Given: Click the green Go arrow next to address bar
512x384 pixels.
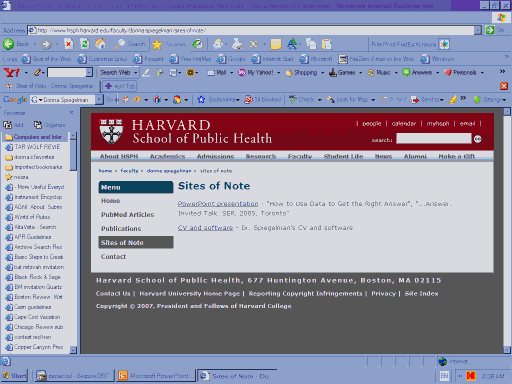Looking at the screenshot, I should 490,30.
